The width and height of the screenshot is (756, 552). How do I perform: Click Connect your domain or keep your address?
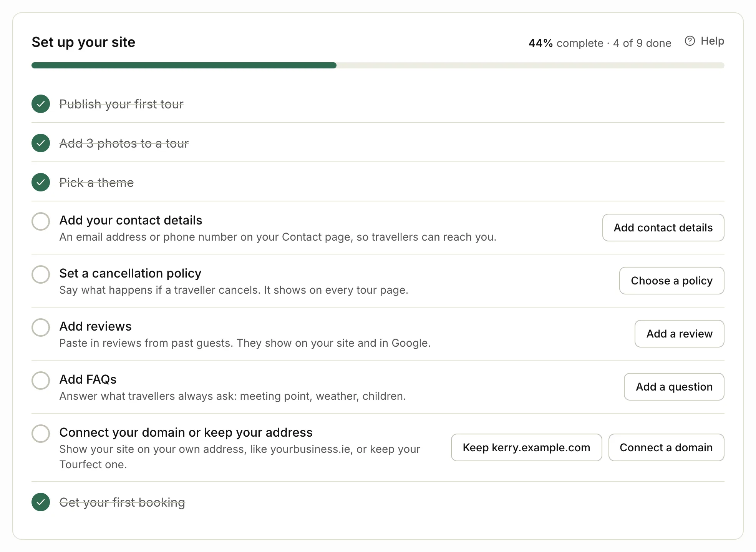(x=186, y=432)
